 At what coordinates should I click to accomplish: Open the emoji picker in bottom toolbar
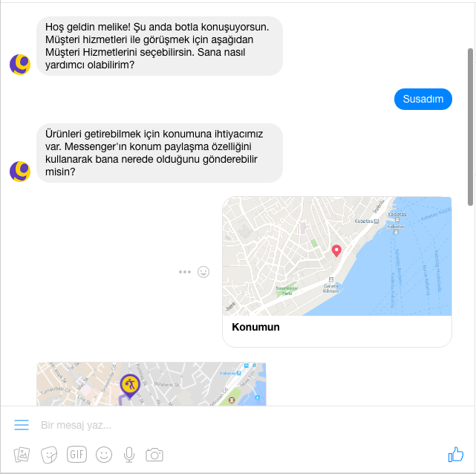click(104, 455)
